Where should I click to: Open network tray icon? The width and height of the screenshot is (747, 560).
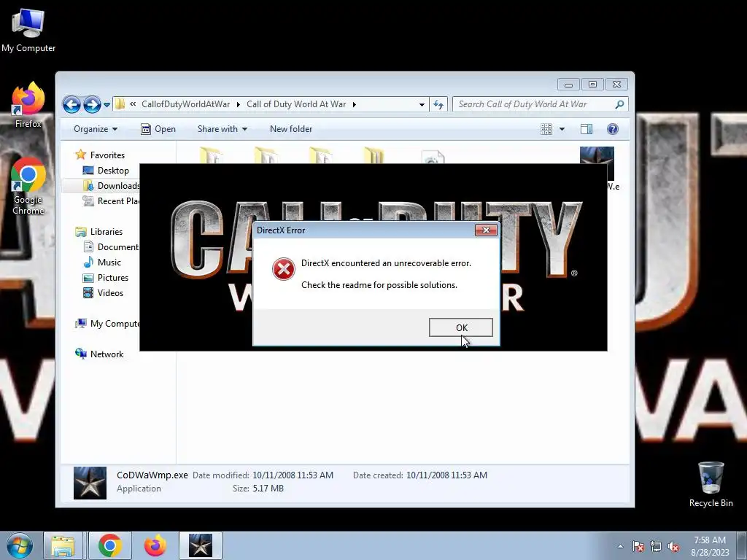[656, 546]
